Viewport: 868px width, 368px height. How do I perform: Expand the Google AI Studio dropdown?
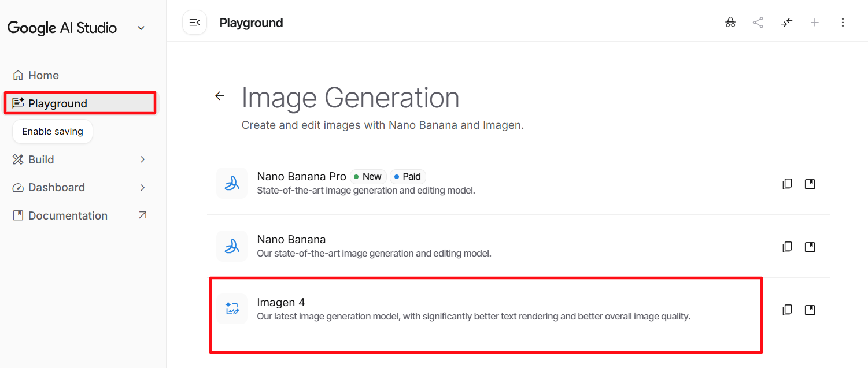coord(141,28)
